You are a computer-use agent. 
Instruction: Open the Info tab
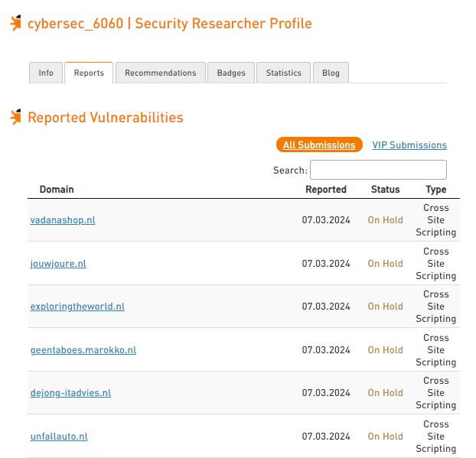(46, 73)
